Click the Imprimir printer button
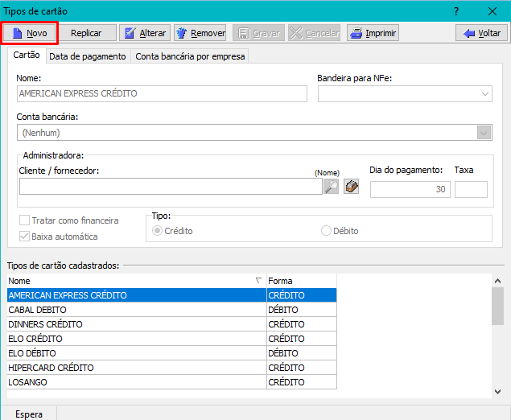This screenshot has width=511, height=420. point(373,33)
